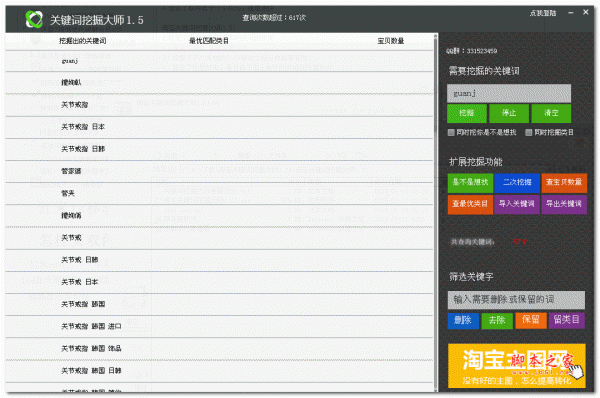Import keywords via 导入关键词 button
The width and height of the screenshot is (600, 398).
pyautogui.click(x=517, y=204)
